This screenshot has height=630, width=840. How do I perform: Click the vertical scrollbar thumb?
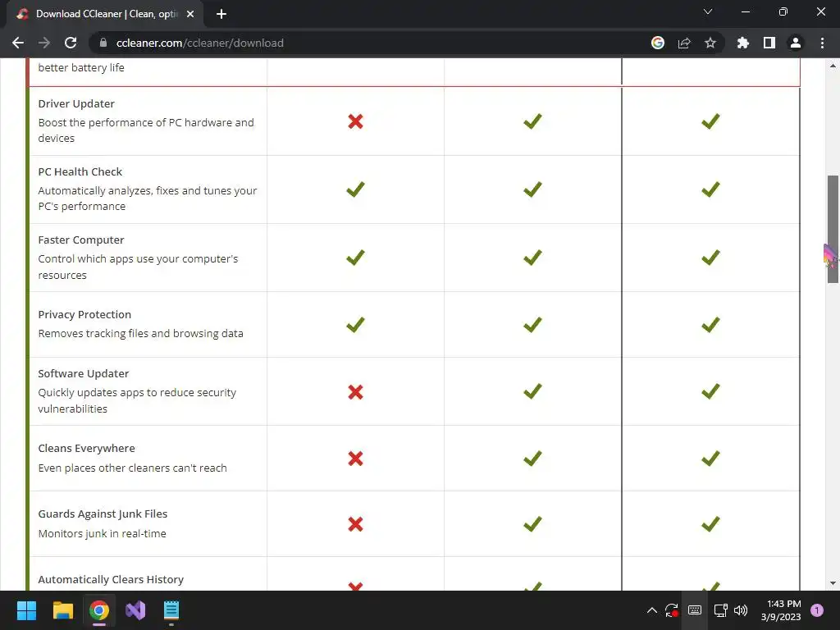coord(833,229)
